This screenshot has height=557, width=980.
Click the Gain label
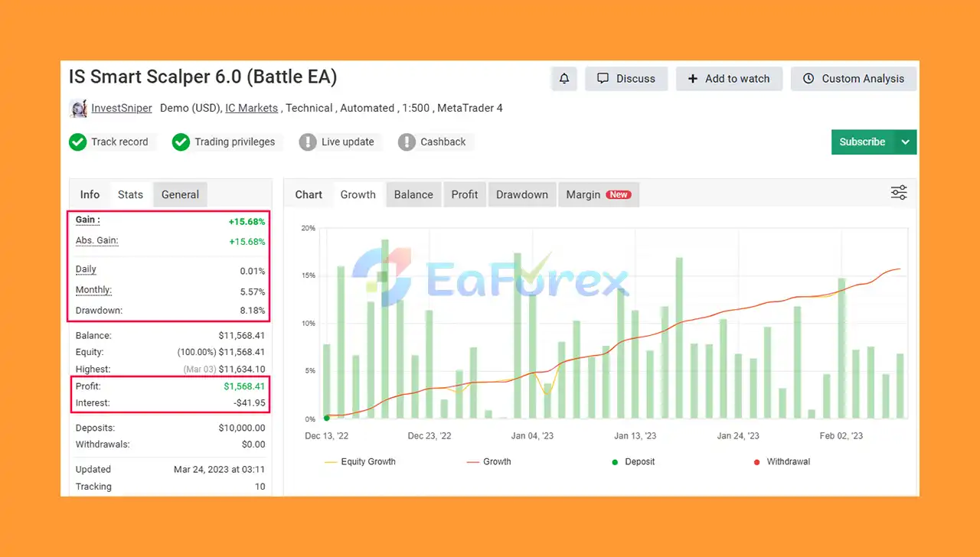tap(87, 220)
